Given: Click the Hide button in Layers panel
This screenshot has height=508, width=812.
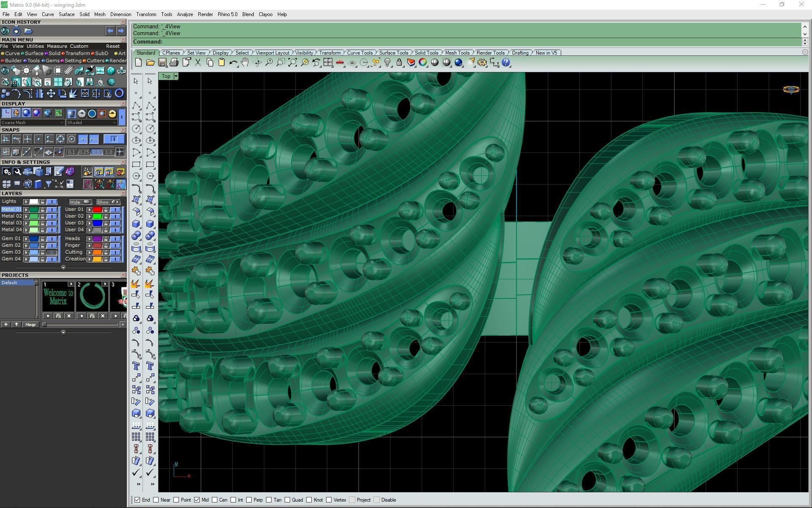Looking at the screenshot, I should [80, 202].
